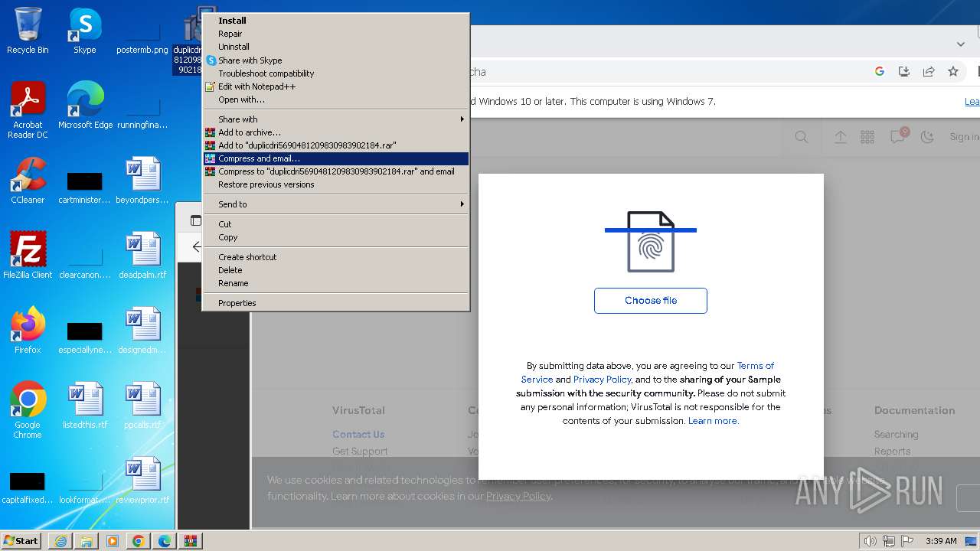The height and width of the screenshot is (551, 980).
Task: Select Copy from the context menu
Action: (x=335, y=237)
